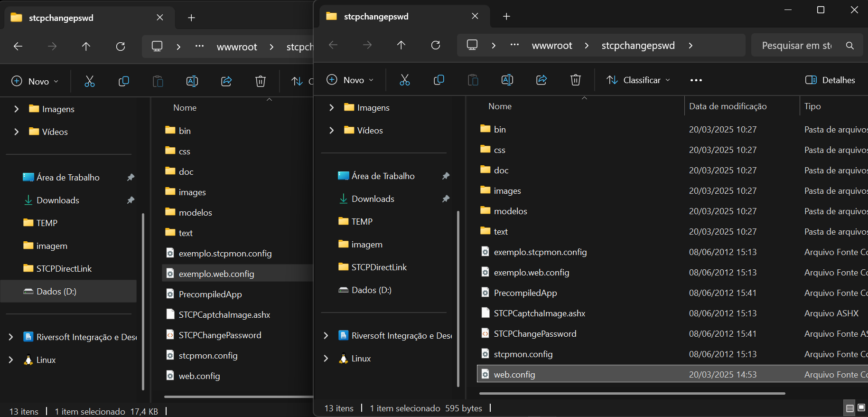The image size is (868, 417).
Task: Unpin Área de Trabalho in left window sidebar
Action: pyautogui.click(x=131, y=178)
